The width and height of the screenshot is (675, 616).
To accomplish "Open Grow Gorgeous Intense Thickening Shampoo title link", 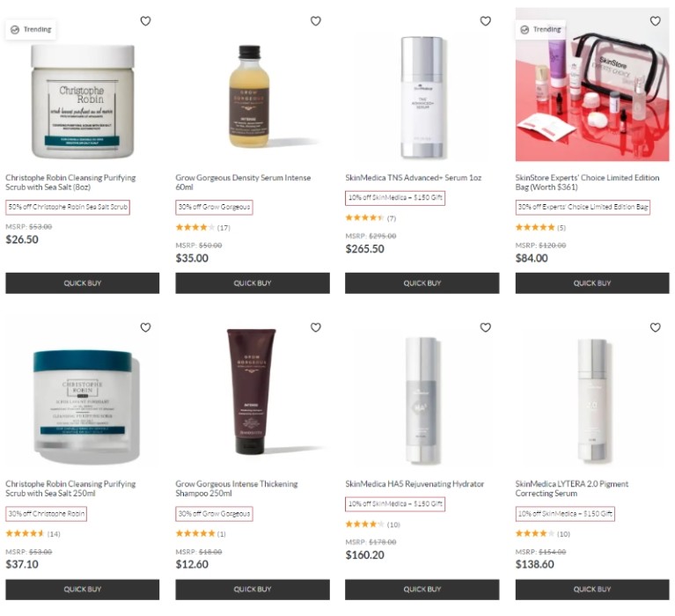I will [237, 488].
